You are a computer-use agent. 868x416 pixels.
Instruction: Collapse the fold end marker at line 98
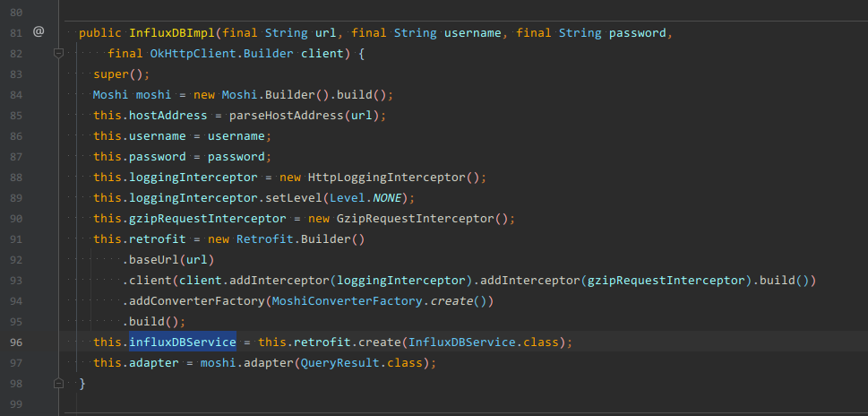coord(58,384)
